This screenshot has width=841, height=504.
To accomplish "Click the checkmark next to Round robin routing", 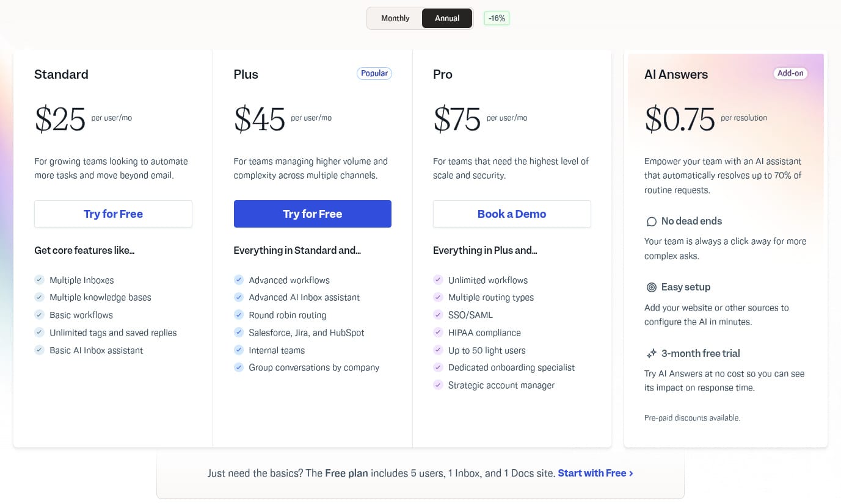I will click(239, 315).
